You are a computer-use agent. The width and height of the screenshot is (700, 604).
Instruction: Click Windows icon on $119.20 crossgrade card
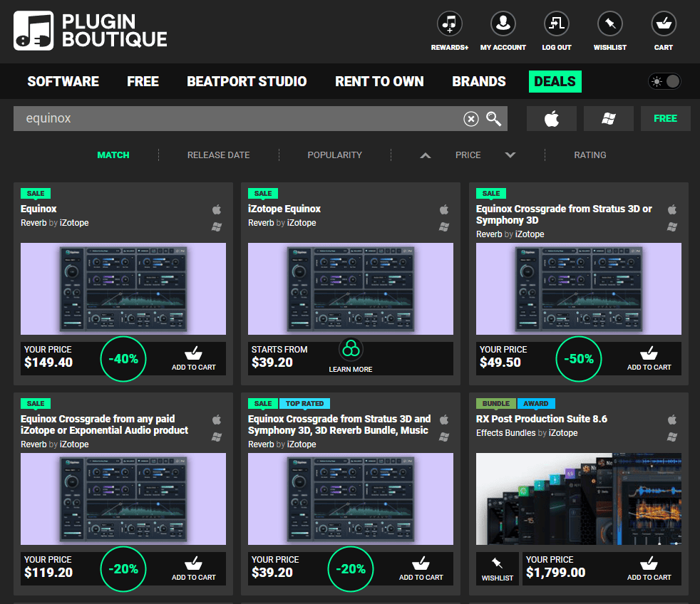pyautogui.click(x=217, y=437)
